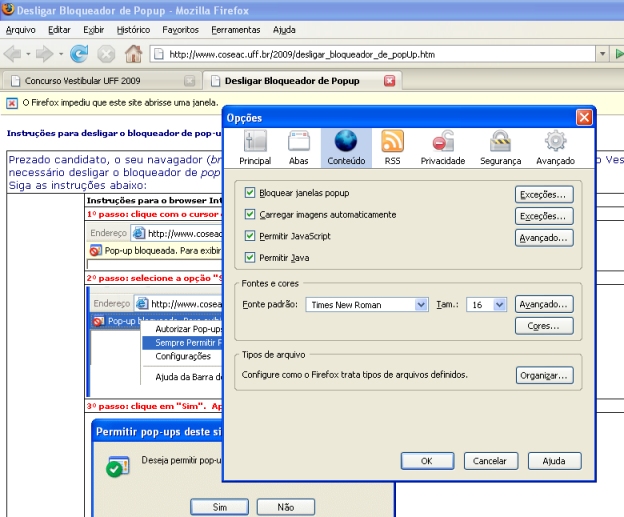
Task: Click the page icon in address bar
Action: [158, 54]
